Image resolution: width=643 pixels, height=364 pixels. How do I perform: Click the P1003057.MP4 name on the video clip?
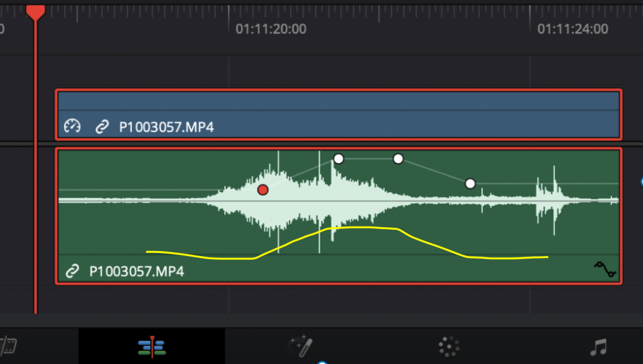[166, 127]
